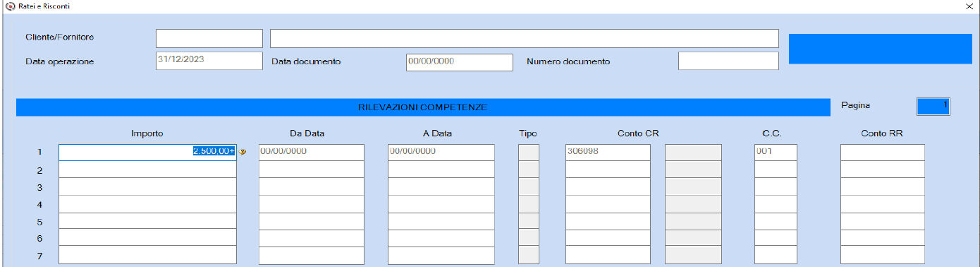Select the Conto CR field in row 7
Viewport: 980px width, 267px height.
coord(608,254)
